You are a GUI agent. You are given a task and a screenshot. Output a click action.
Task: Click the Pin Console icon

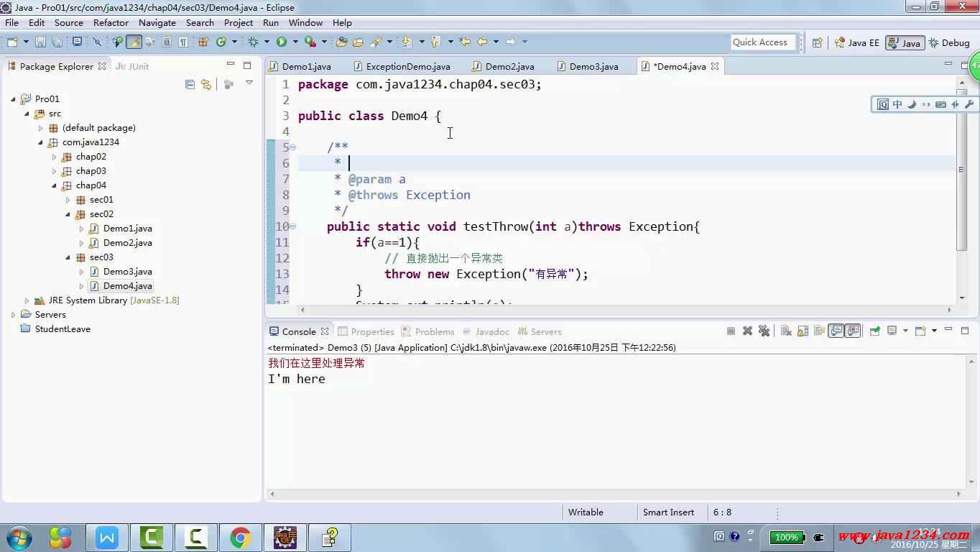coord(874,331)
